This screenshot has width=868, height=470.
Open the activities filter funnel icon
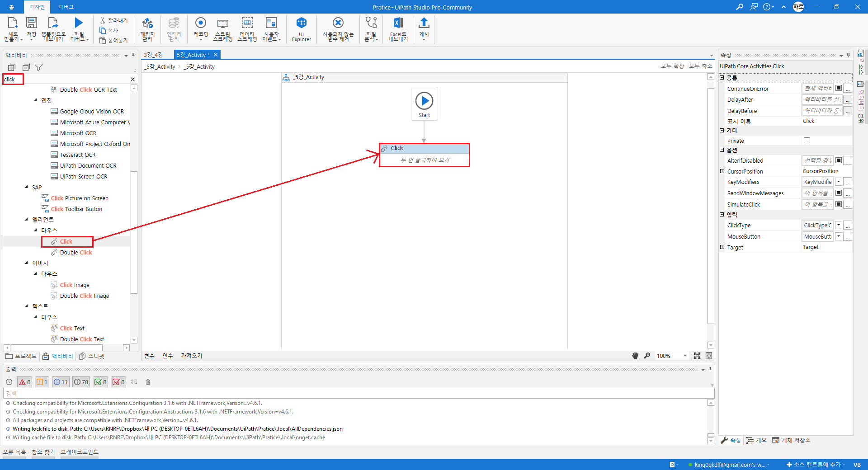(39, 67)
